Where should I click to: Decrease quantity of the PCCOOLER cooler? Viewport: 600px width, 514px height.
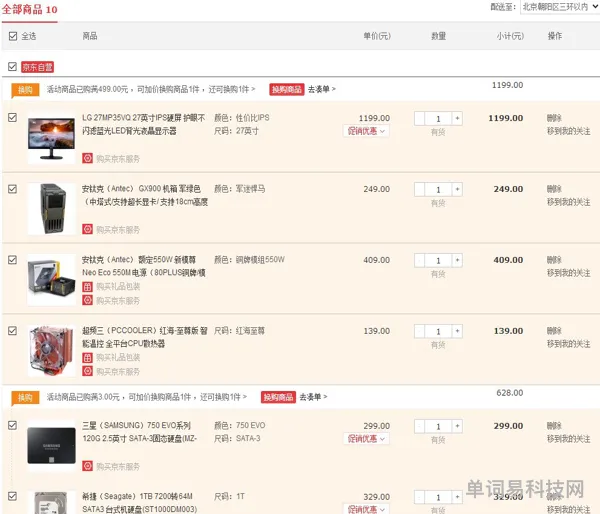419,331
